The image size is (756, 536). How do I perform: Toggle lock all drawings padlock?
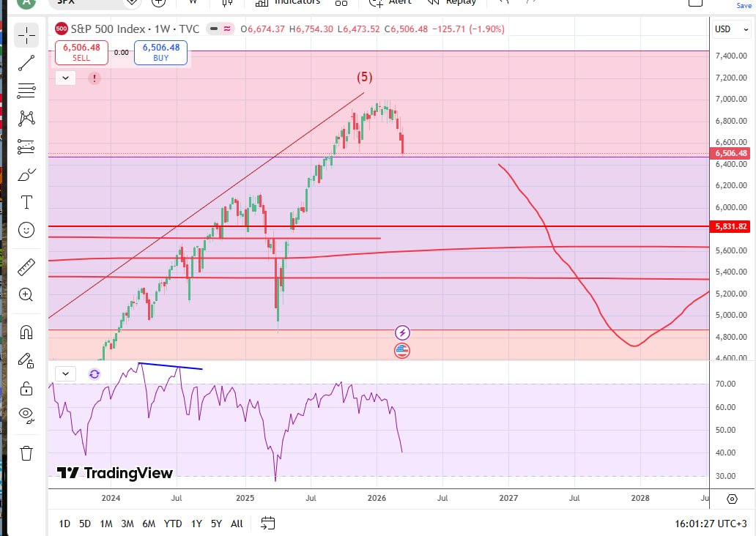(26, 388)
